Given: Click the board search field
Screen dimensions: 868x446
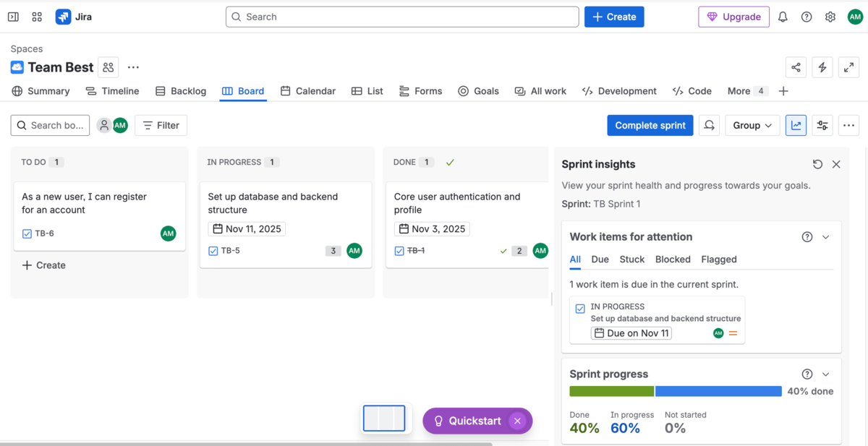Looking at the screenshot, I should coord(49,125).
